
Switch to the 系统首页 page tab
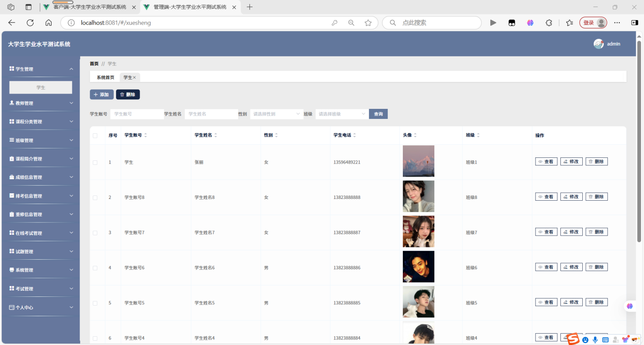point(106,77)
